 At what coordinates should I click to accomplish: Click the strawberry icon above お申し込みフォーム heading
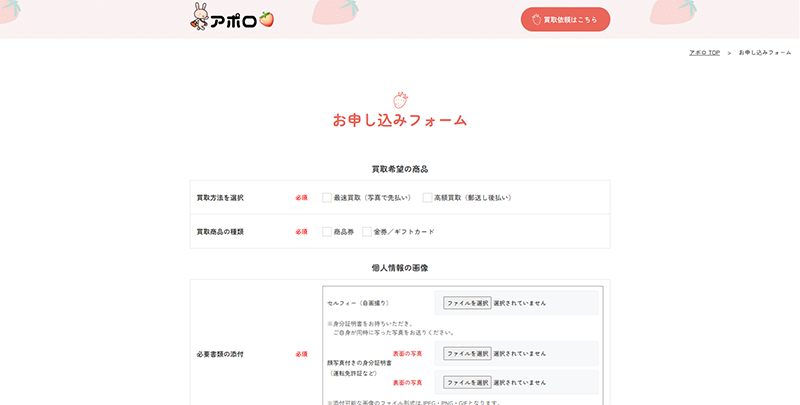point(400,99)
